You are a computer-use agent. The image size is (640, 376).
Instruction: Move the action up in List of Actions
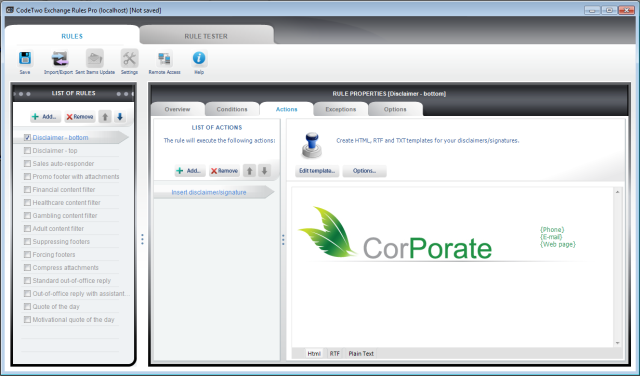[249, 171]
